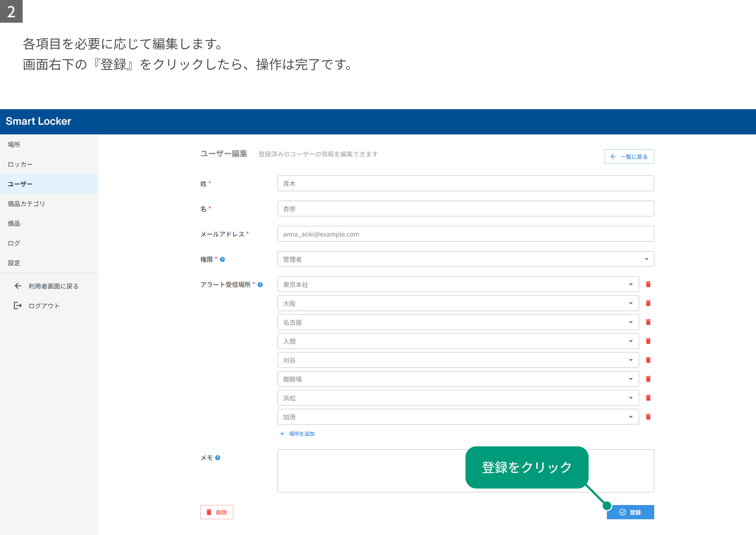Click the help icon beside メモ
Screen dimensions: 756x535
pyautogui.click(x=218, y=457)
